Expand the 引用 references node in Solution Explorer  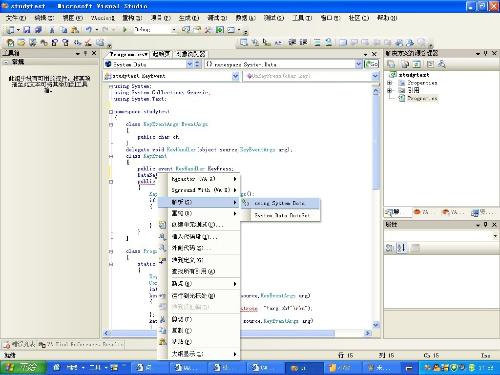point(389,90)
